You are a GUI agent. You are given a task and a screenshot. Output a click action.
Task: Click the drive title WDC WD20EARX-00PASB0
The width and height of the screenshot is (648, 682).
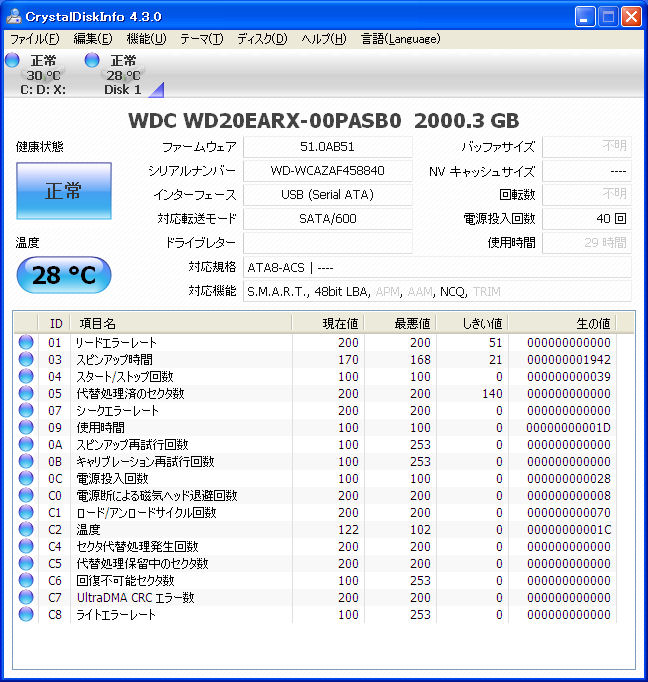click(x=265, y=121)
